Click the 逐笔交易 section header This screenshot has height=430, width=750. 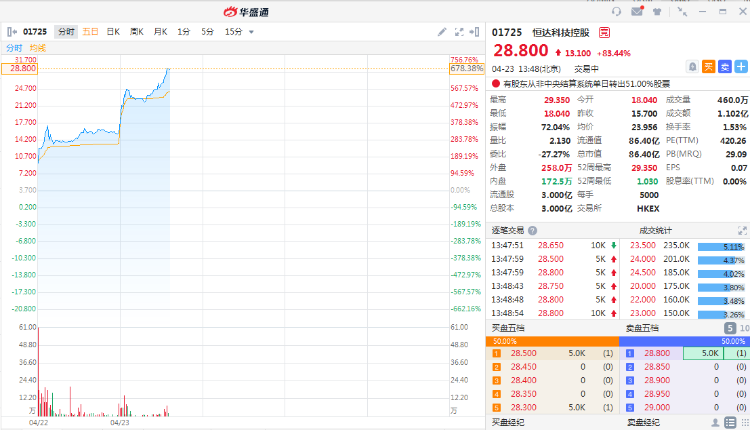click(x=507, y=231)
